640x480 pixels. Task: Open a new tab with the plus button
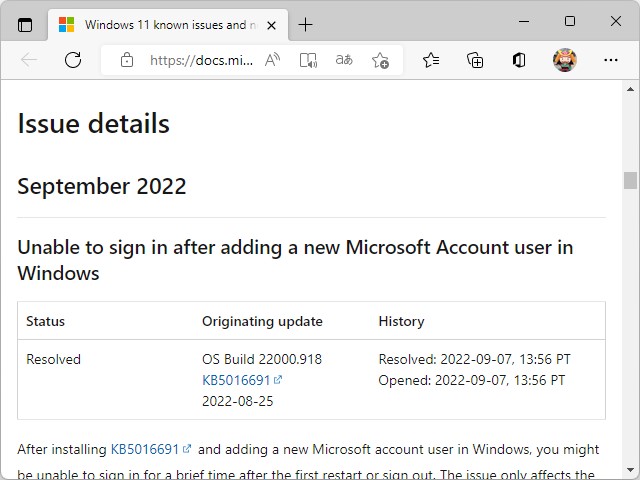[x=305, y=25]
